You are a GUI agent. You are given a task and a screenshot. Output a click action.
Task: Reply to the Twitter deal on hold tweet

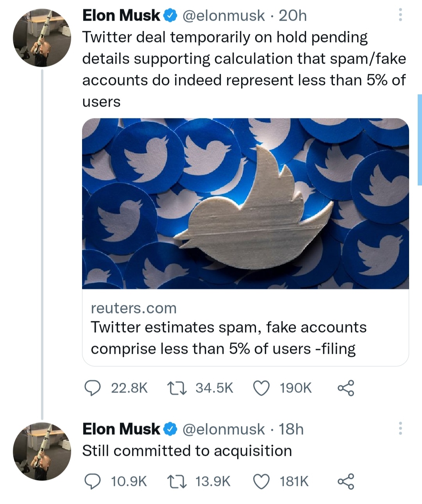[x=93, y=388]
